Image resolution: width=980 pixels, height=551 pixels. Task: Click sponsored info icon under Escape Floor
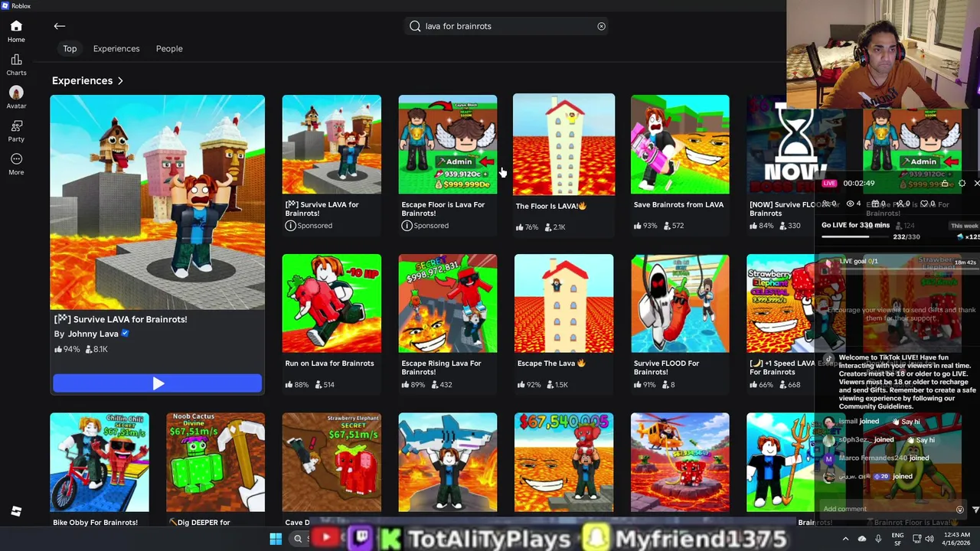407,226
